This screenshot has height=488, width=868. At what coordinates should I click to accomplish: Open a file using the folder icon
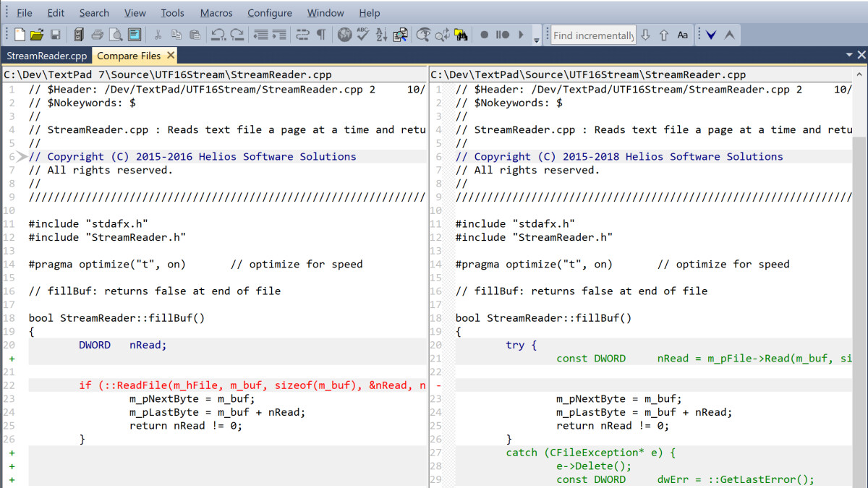pyautogui.click(x=36, y=35)
